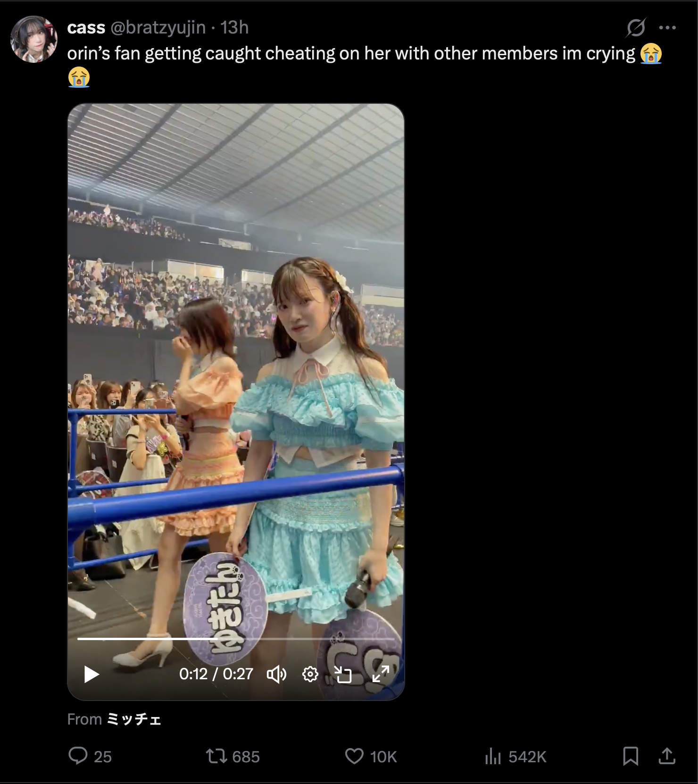Viewport: 698px width, 784px height.
Task: Enter fullscreen with the expand arrows icon
Action: click(x=380, y=674)
